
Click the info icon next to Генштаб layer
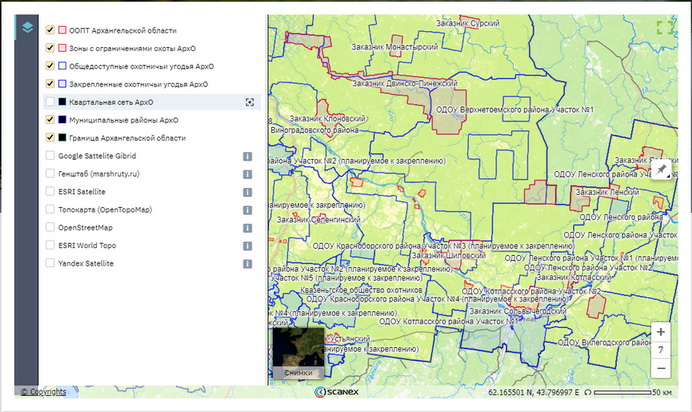(246, 174)
